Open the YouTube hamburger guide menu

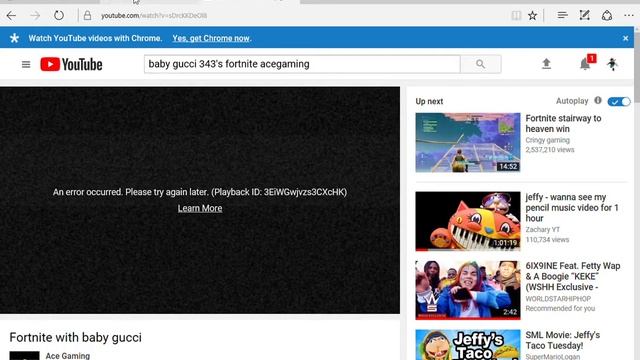tap(26, 64)
